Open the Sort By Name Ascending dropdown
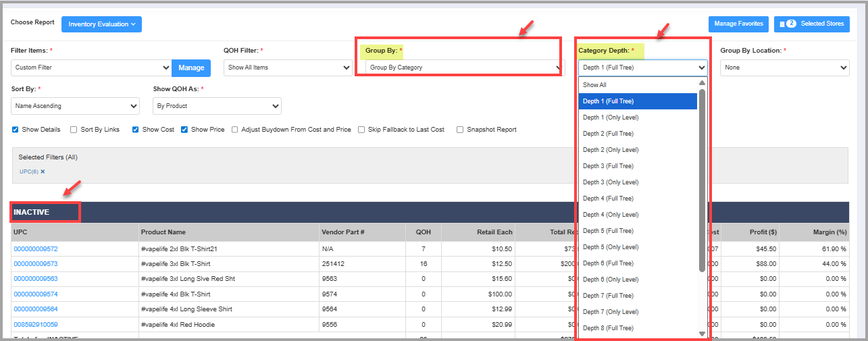868x341 pixels. click(x=76, y=106)
